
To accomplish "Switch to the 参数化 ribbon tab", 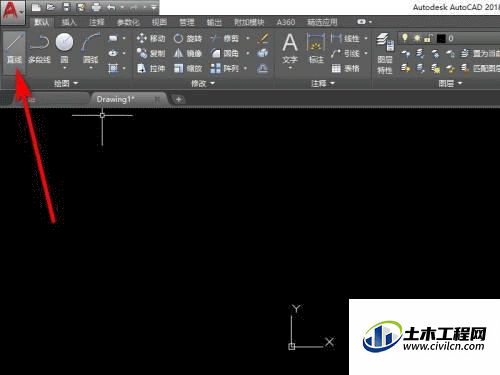I will [128, 22].
